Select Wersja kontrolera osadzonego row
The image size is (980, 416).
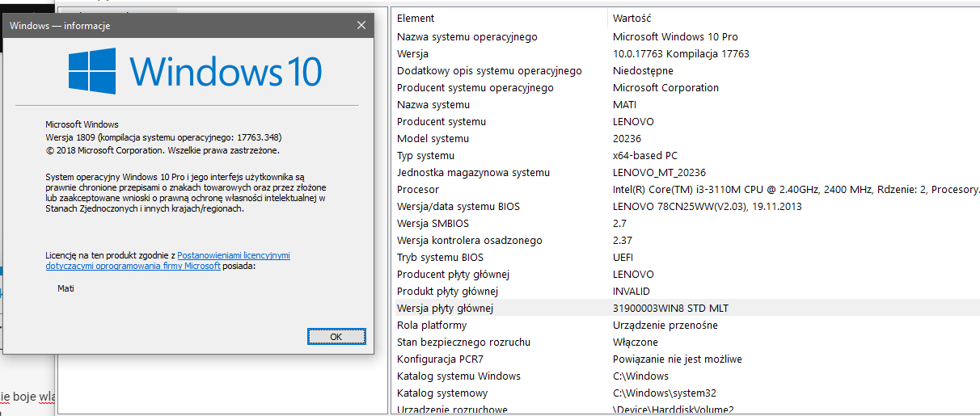click(686, 240)
